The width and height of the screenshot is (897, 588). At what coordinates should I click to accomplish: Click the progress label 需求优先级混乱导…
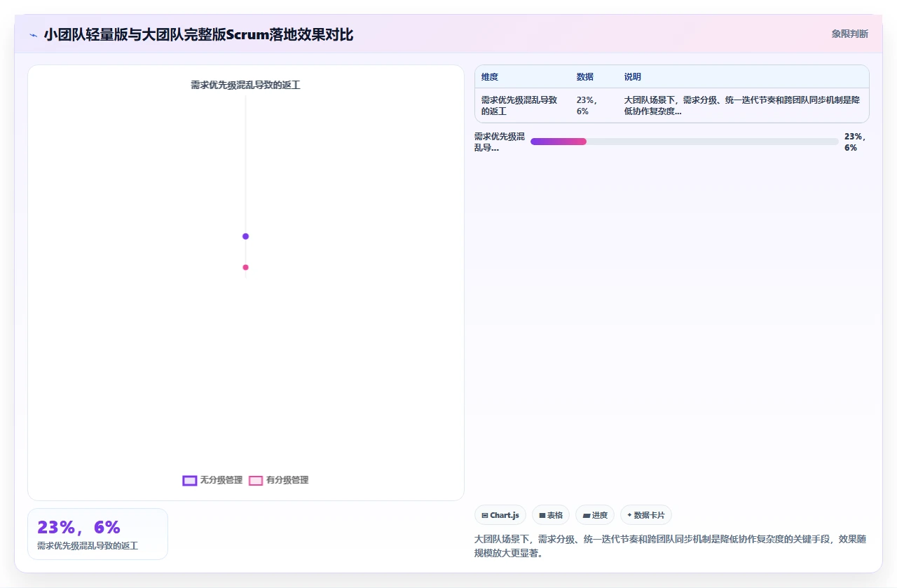[500, 142]
